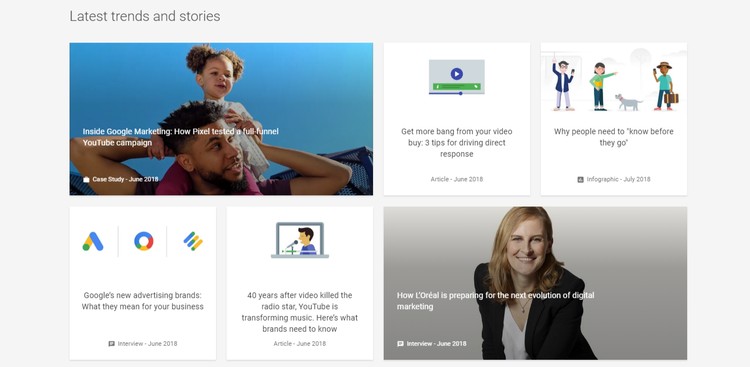
Task: Open '40 years after video killed the radio star' article
Action: coord(299,312)
